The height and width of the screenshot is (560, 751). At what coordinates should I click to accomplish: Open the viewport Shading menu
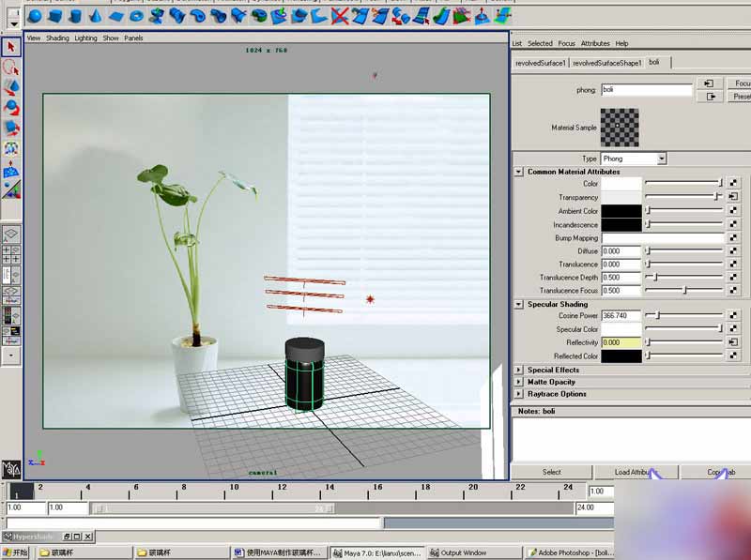pos(57,38)
